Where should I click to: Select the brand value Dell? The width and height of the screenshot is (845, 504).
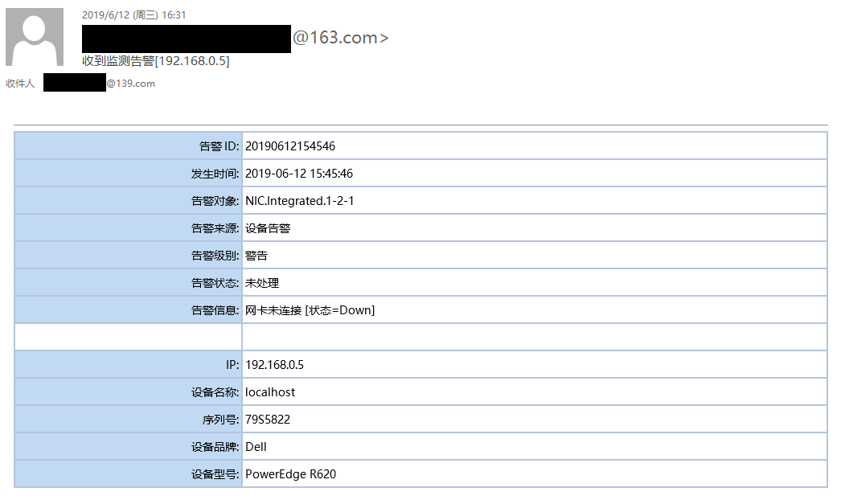click(256, 447)
